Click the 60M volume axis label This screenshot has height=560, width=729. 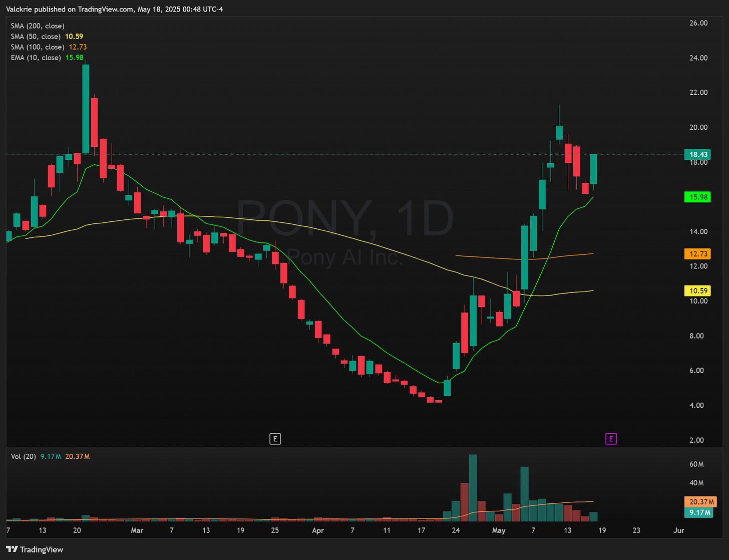click(696, 464)
